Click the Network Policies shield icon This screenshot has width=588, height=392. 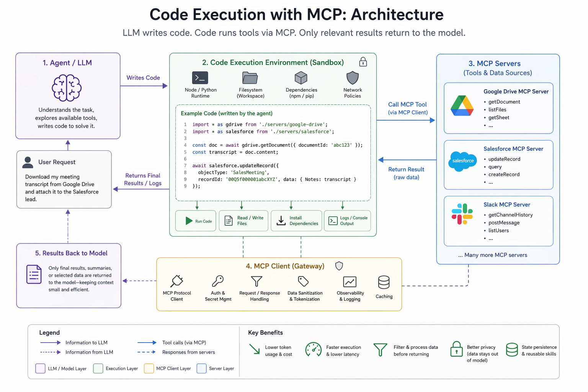point(352,78)
